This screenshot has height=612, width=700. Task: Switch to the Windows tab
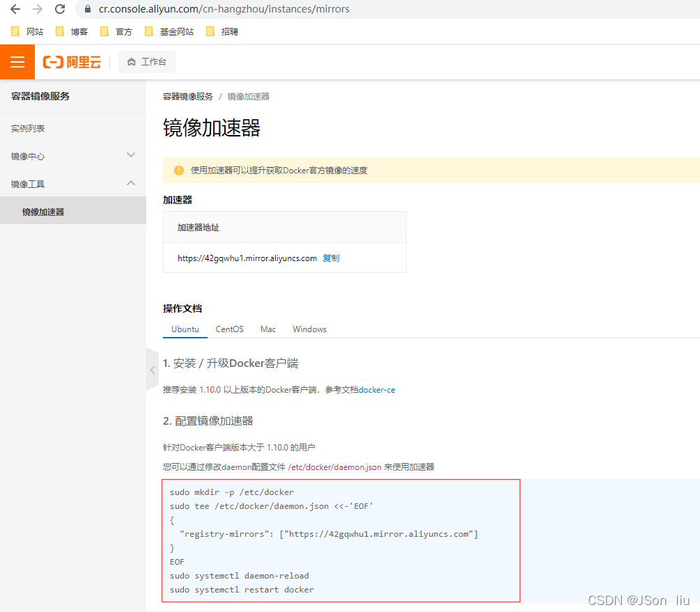(x=309, y=329)
